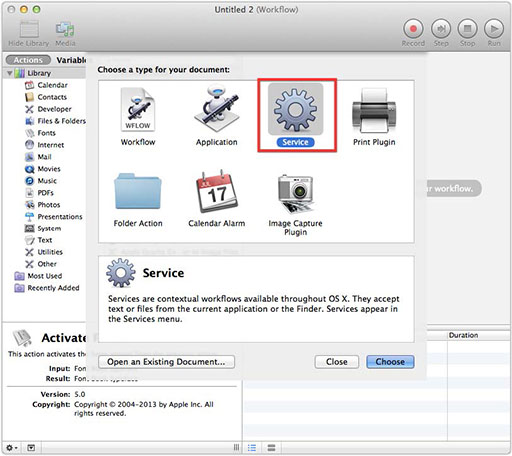Select Internet category in library

(x=44, y=145)
